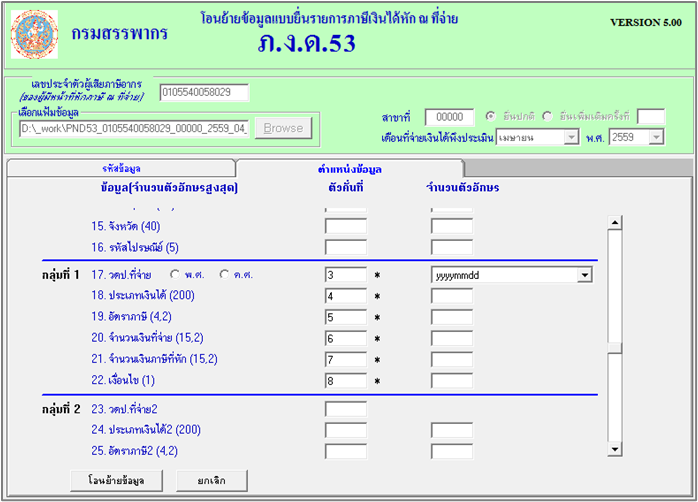This screenshot has height=502, width=698.
Task: Click the กลุ่มที่ 2 group label
Action: click(61, 409)
